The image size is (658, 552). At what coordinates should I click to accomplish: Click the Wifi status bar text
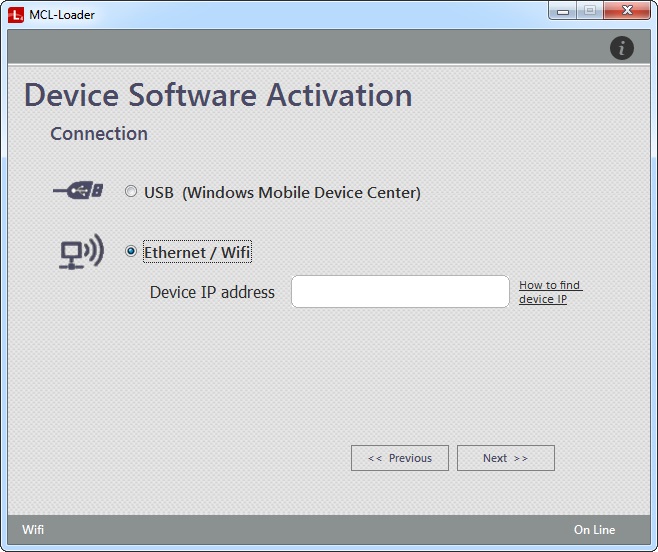pyautogui.click(x=33, y=530)
